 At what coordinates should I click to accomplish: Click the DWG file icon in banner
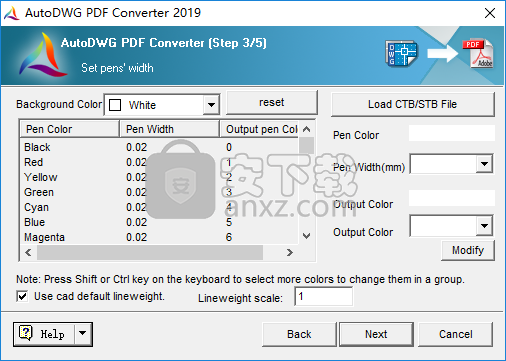coord(401,53)
